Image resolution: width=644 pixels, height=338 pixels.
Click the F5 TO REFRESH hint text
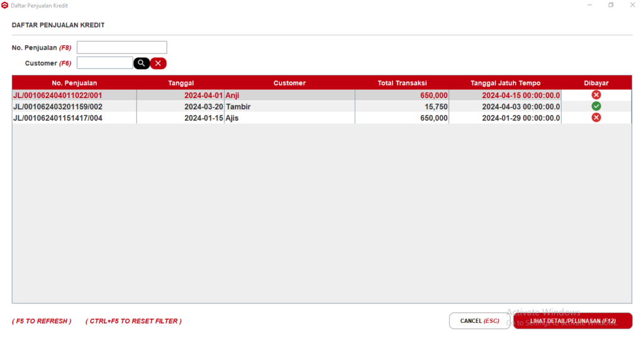pyautogui.click(x=42, y=321)
